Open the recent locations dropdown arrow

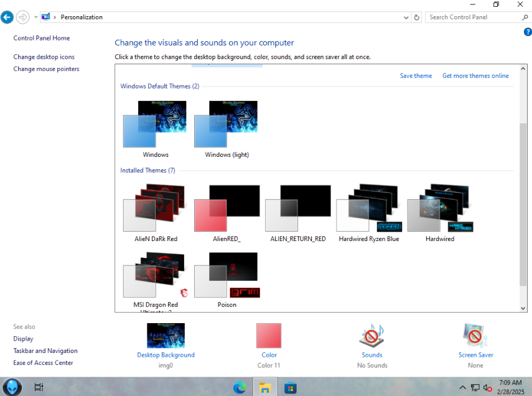click(35, 17)
